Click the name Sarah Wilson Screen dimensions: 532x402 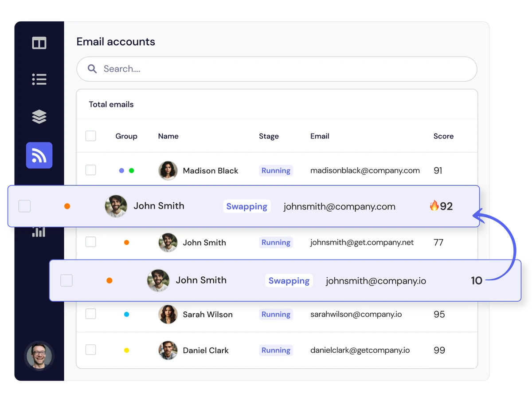207,314
